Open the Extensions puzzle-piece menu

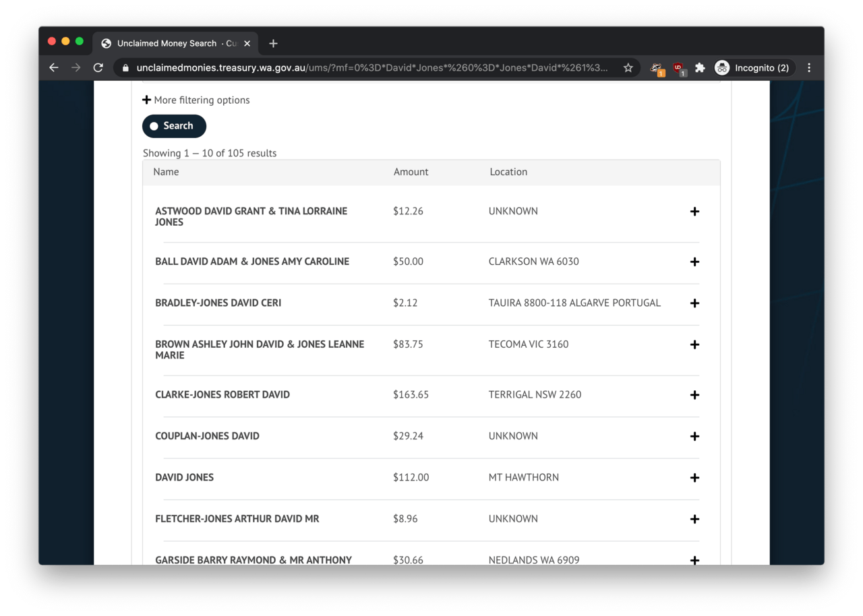[x=700, y=67]
